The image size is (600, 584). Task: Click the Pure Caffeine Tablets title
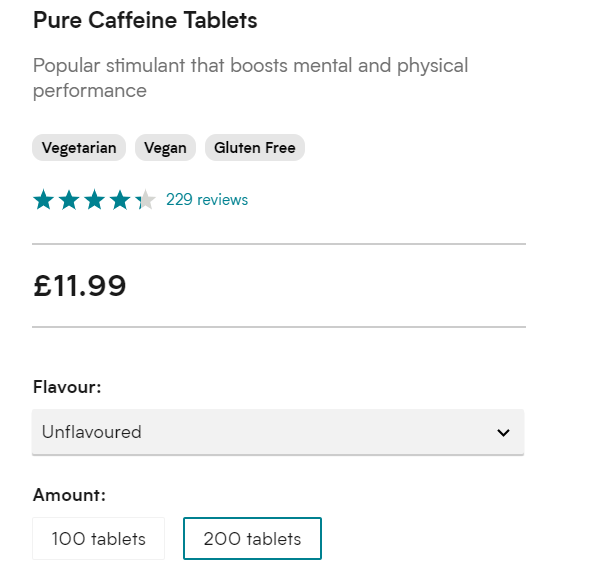145,20
